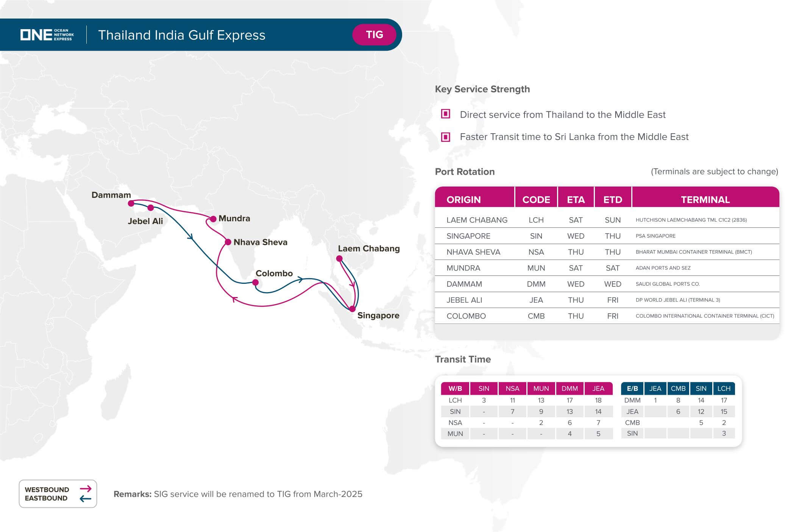The width and height of the screenshot is (799, 532).
Task: Click the pink westbound arrow in legend
Action: 86,488
